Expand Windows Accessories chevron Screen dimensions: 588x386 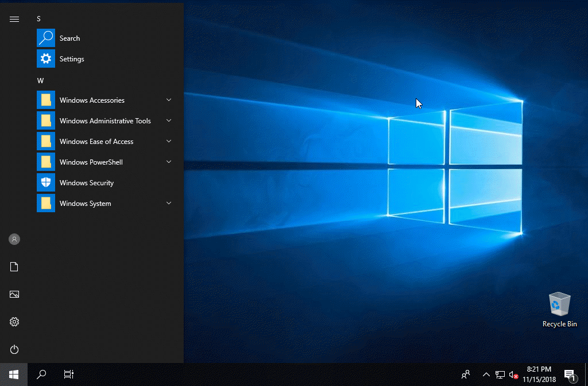tap(169, 100)
